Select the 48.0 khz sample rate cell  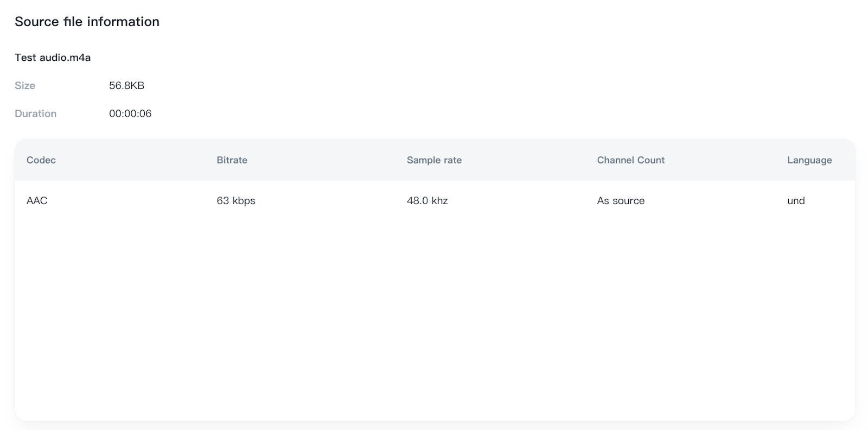point(427,201)
